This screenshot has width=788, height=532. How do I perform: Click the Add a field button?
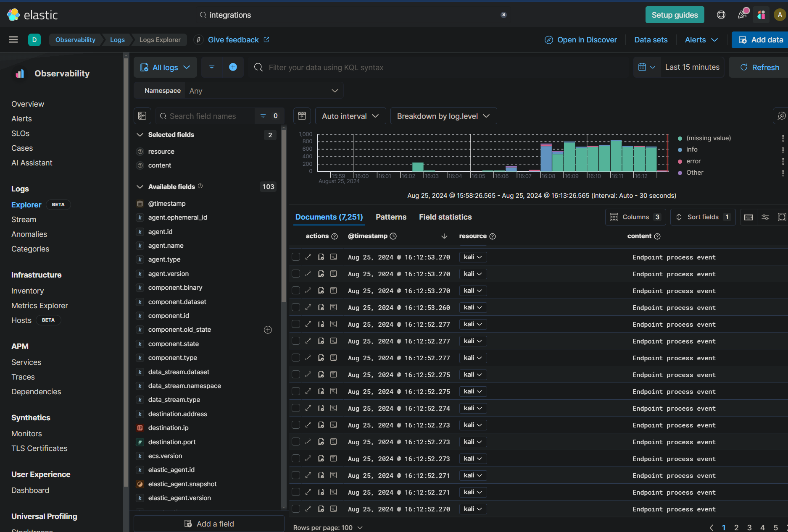[209, 524]
